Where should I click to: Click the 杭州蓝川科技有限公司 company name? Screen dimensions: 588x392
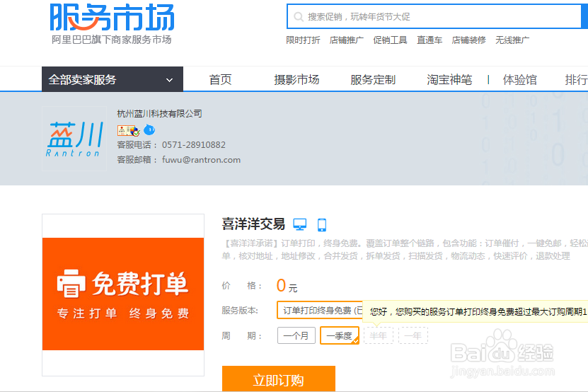[x=159, y=114]
